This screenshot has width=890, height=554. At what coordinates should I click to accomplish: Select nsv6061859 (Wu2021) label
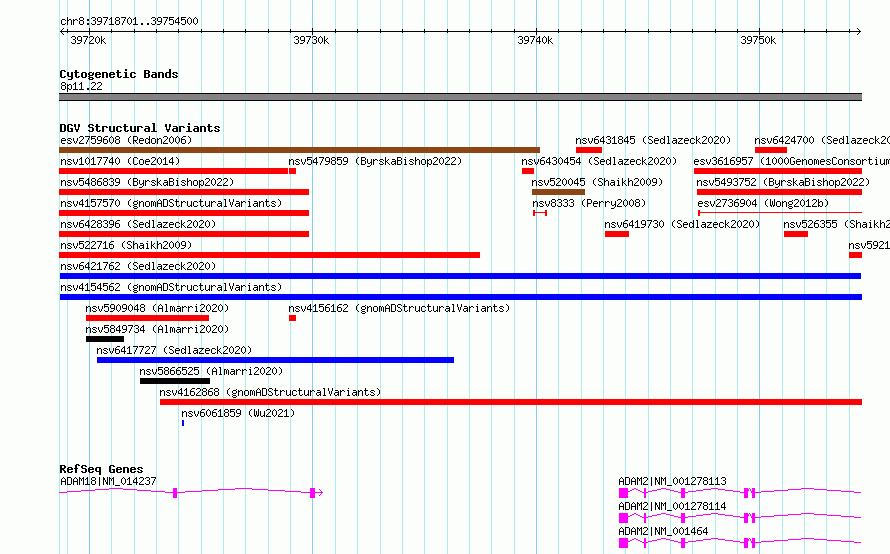click(x=238, y=413)
